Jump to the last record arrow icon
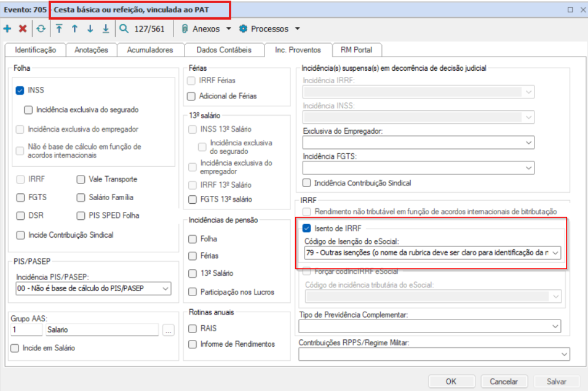This screenshot has width=588, height=391. point(105,29)
